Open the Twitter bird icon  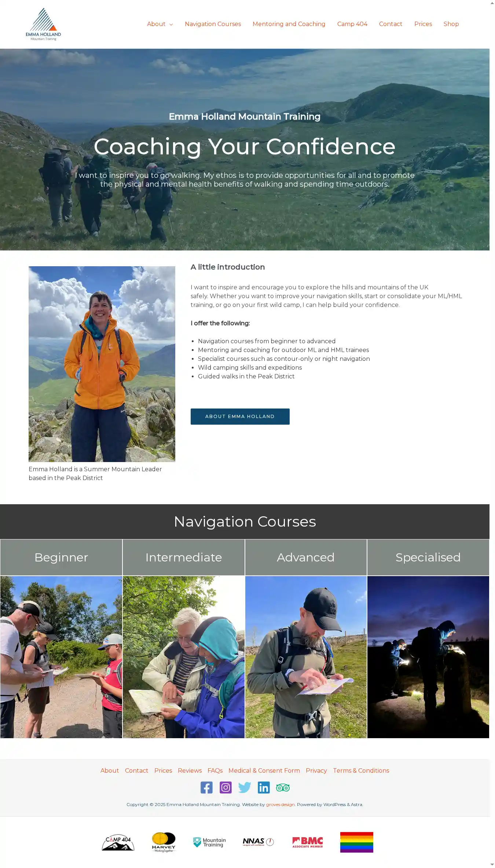[x=245, y=787]
